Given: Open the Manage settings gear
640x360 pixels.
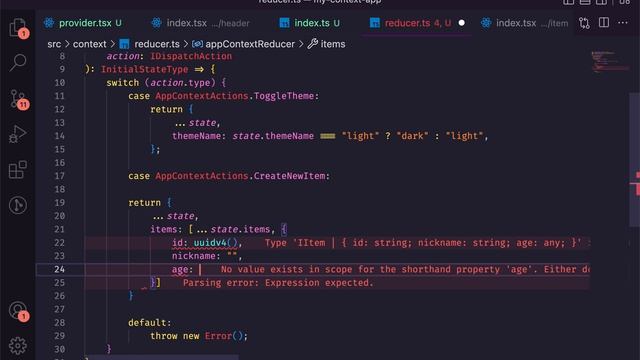Looking at the screenshot, I should (18, 346).
